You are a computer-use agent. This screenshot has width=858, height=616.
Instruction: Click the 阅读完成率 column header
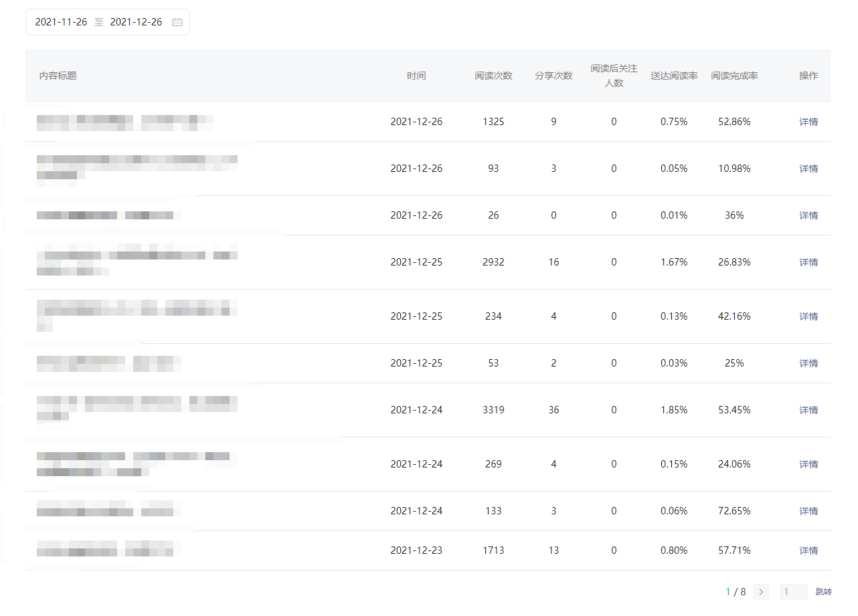[x=734, y=76]
